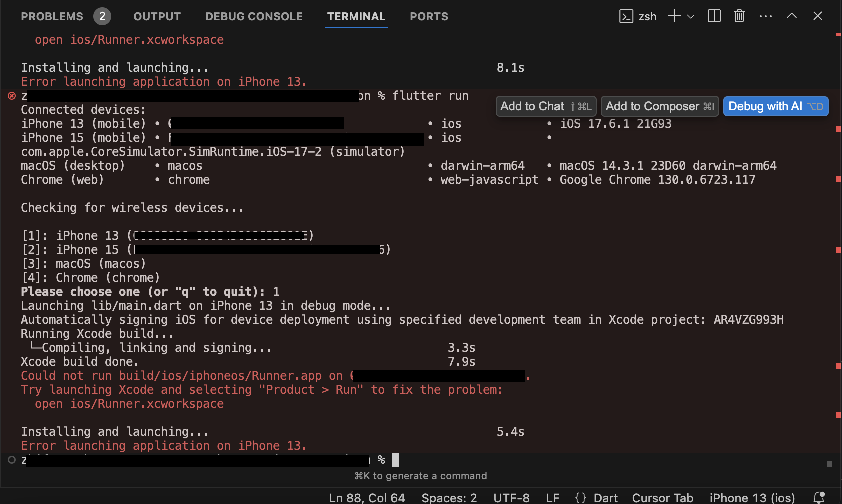Click 'Launching lib/main.dart on iPhone 13' line
Image resolution: width=842 pixels, height=504 pixels.
coord(206,305)
